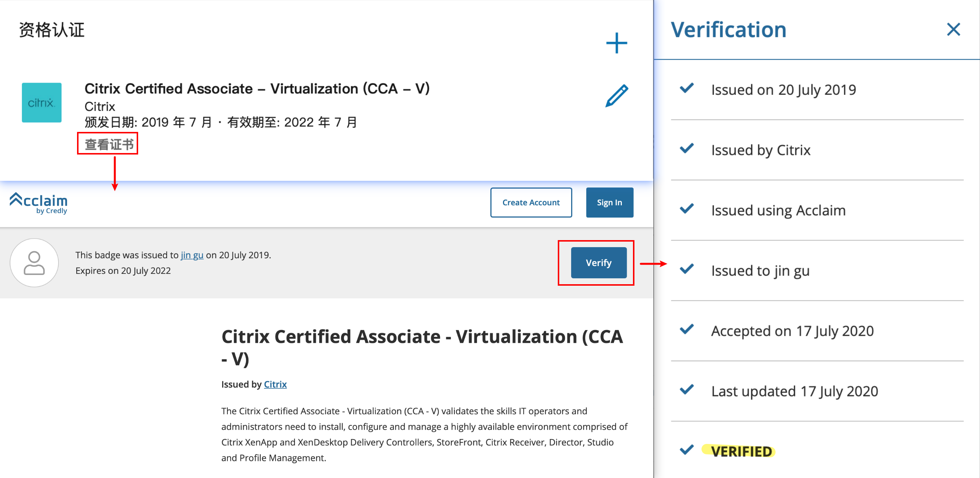Click the Citrix Certified Associate certification title
This screenshot has width=980, height=478.
[257, 89]
